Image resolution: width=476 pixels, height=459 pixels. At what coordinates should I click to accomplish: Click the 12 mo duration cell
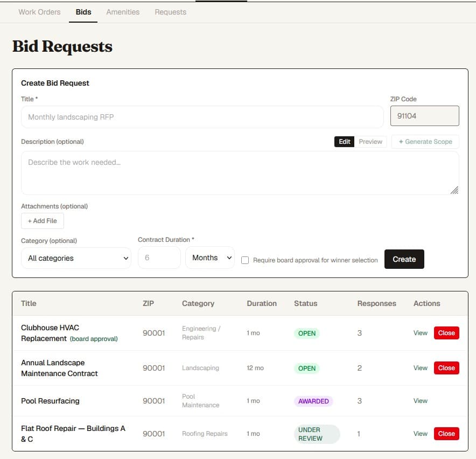255,368
